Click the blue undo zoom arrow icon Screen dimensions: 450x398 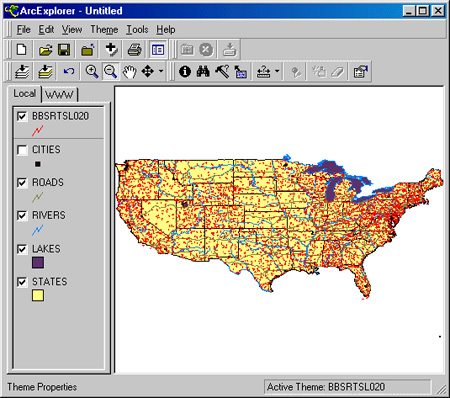[x=69, y=71]
